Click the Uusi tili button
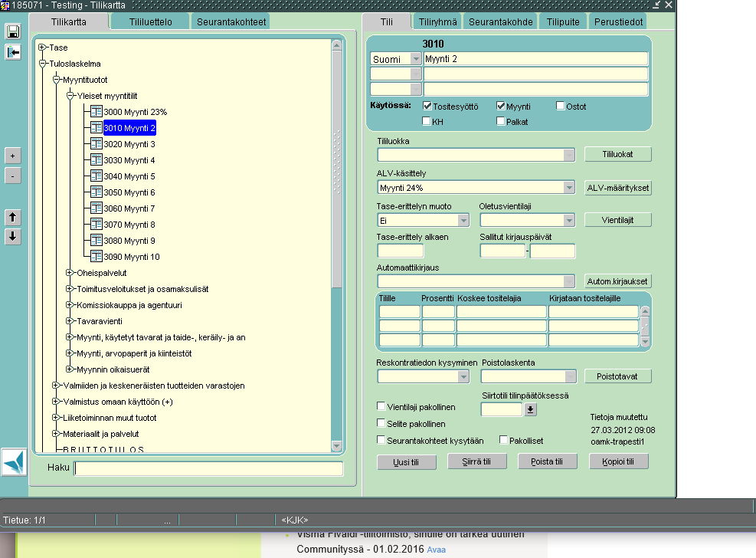This screenshot has width=756, height=558. coord(407,462)
